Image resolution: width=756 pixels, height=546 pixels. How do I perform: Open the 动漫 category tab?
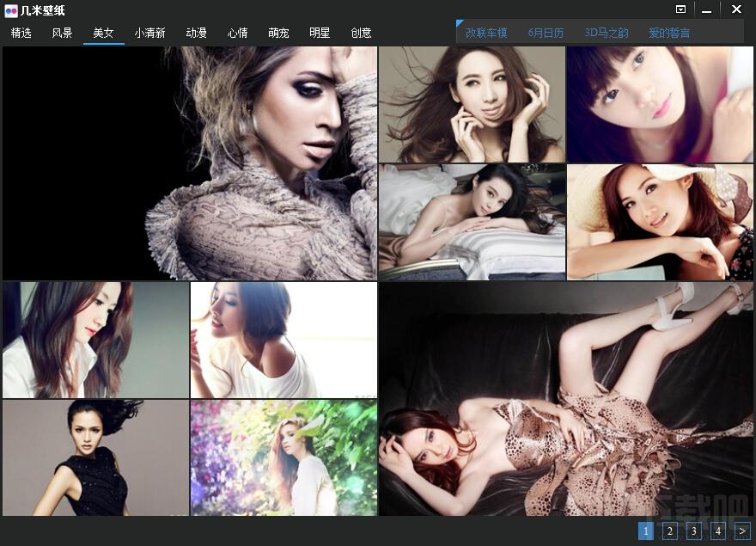pos(196,33)
